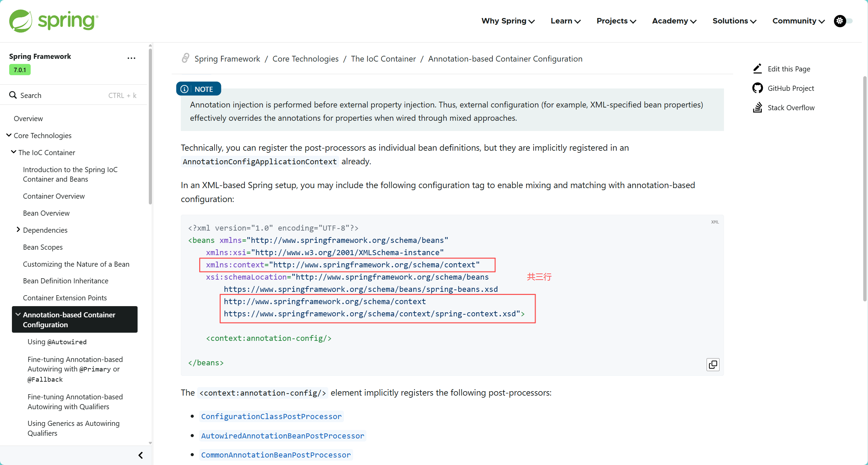
Task: Go to Core Technologies breadcrumb link
Action: pyautogui.click(x=305, y=59)
